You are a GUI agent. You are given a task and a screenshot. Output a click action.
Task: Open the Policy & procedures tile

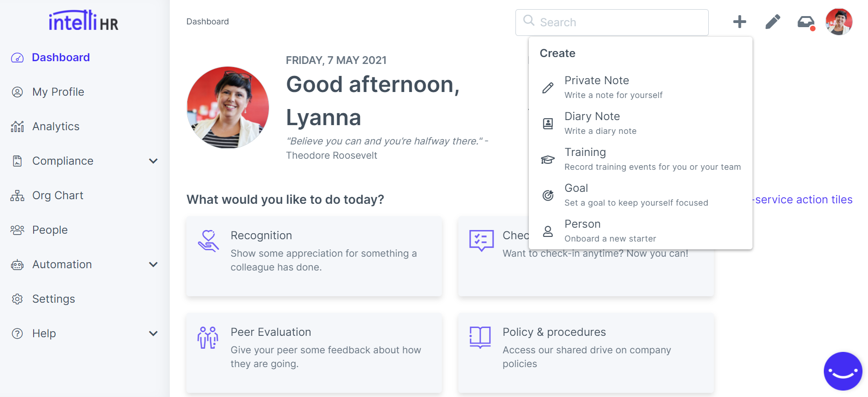point(585,353)
